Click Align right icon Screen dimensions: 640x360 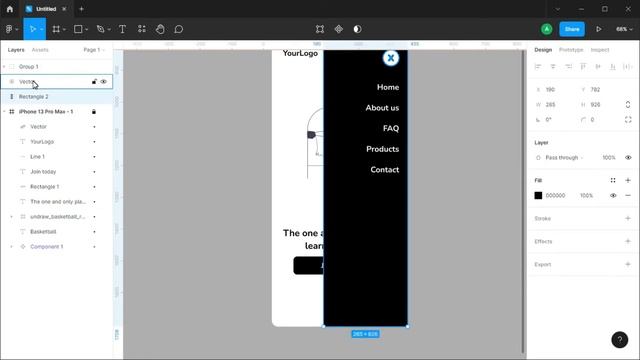tap(568, 67)
